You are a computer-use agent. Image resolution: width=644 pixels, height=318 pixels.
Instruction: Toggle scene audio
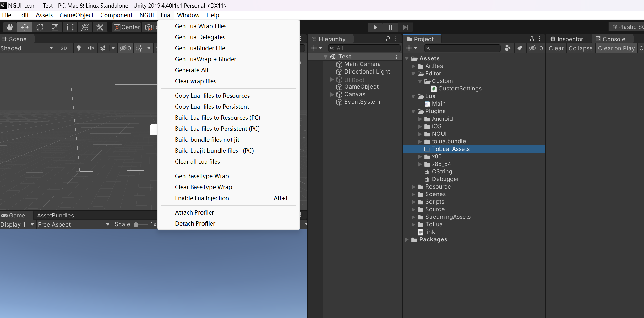[91, 48]
